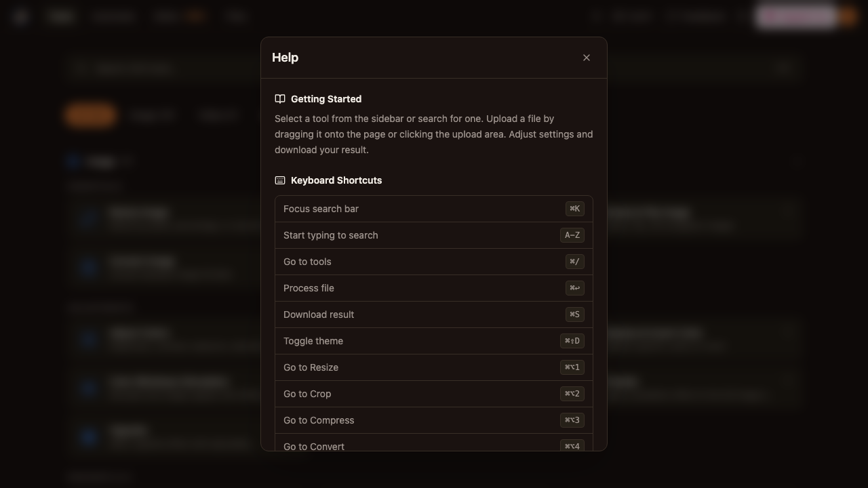Image resolution: width=868 pixels, height=488 pixels.
Task: Click the A–Z shortcut badge
Action: click(x=572, y=235)
